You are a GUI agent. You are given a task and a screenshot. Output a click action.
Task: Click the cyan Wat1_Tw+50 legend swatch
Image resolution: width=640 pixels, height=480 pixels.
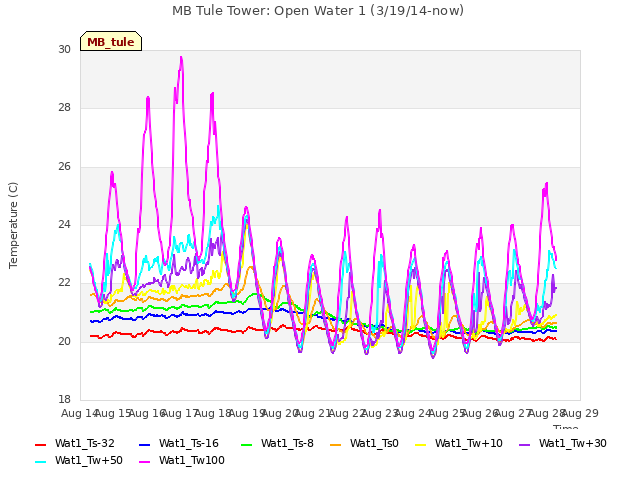click(x=41, y=462)
